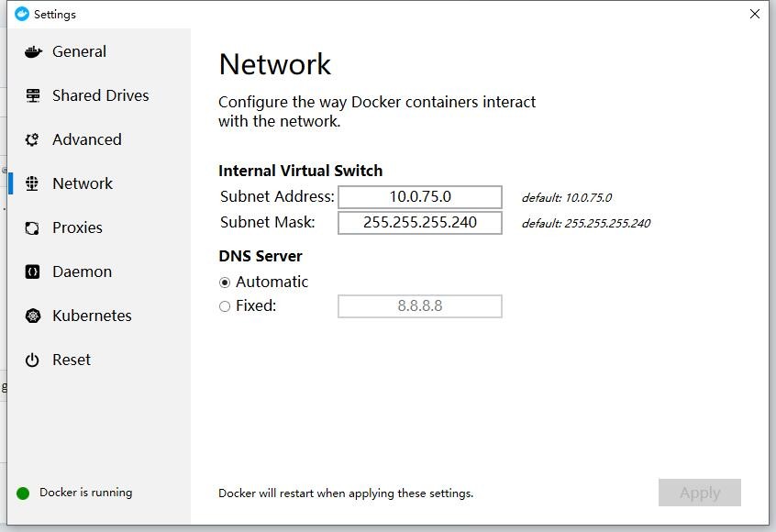Viewport: 776px width, 532px height.
Task: Click the Daemon braces icon
Action: 32,272
